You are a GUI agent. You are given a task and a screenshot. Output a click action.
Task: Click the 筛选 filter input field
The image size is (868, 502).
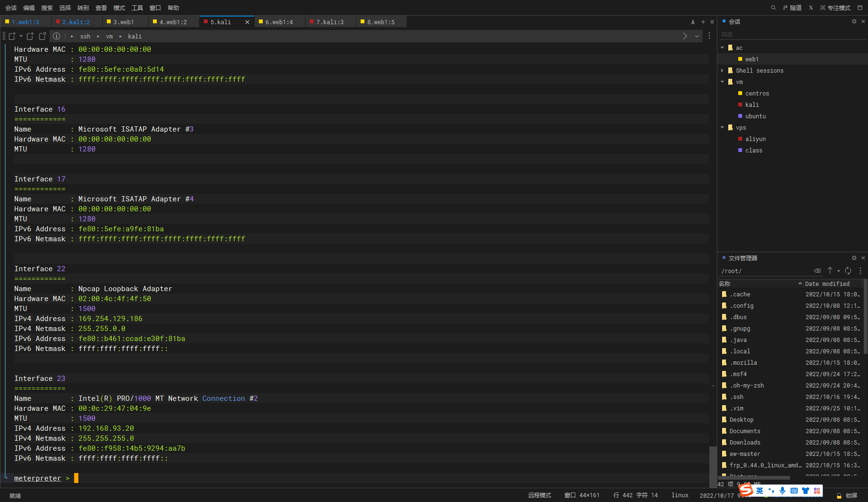(792, 35)
